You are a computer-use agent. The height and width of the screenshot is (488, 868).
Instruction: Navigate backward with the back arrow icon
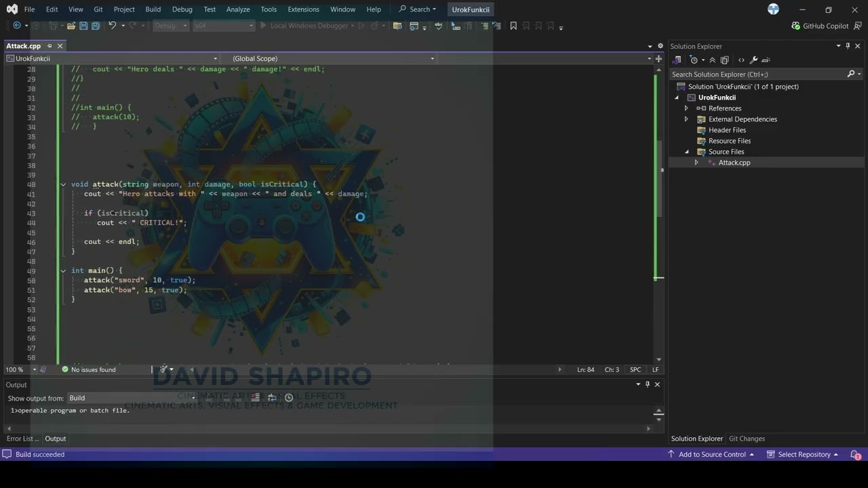(x=17, y=26)
